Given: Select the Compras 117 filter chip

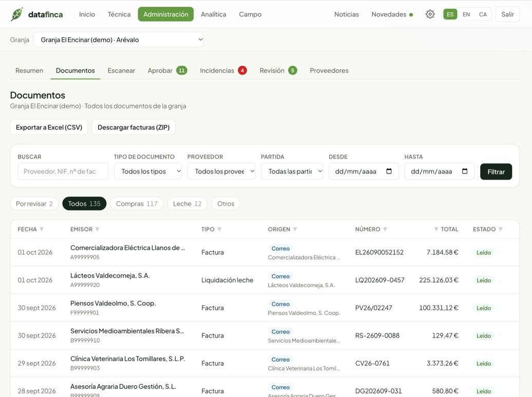Looking at the screenshot, I should coord(137,204).
